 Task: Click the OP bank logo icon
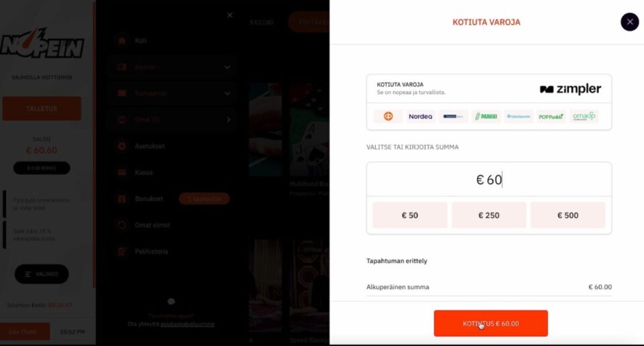pyautogui.click(x=388, y=116)
